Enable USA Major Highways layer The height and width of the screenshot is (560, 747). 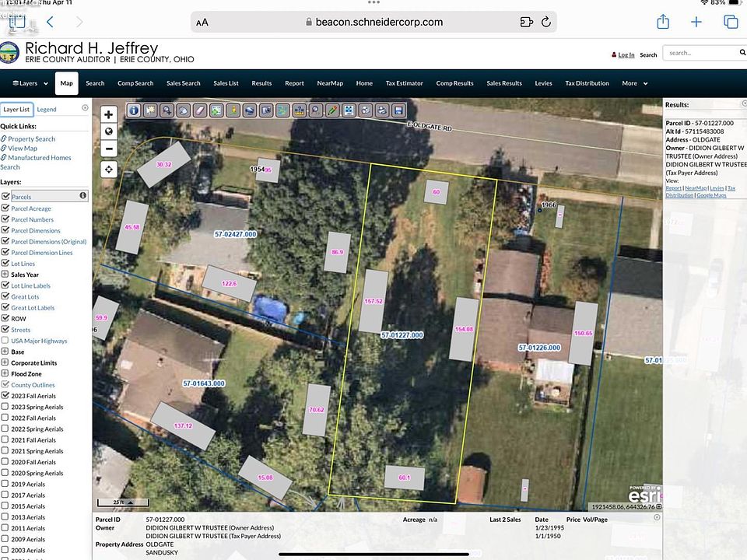(x=5, y=341)
